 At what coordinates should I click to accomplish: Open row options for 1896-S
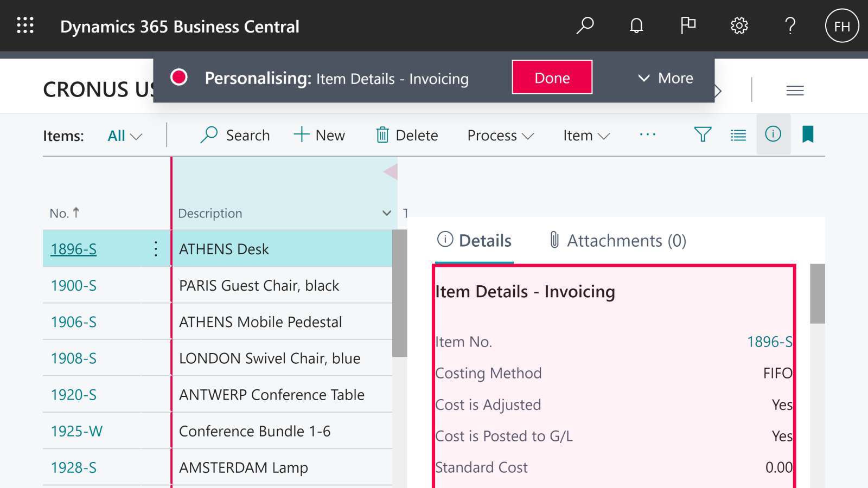(156, 249)
